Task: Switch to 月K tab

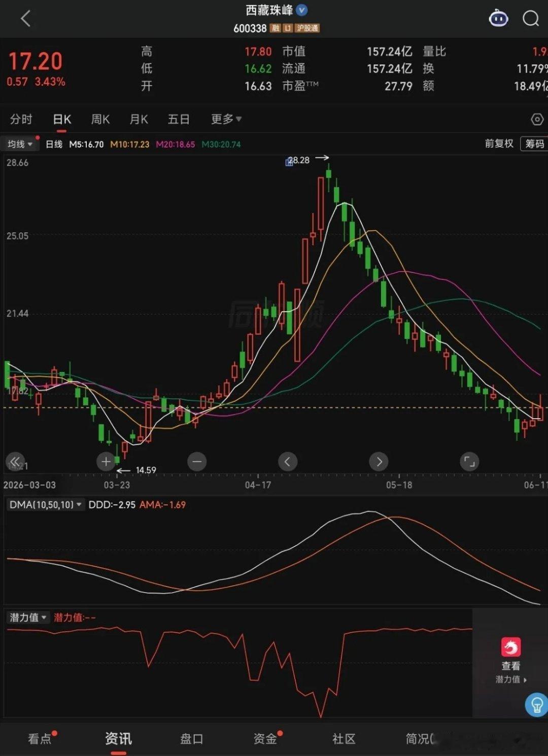Action: [x=139, y=119]
